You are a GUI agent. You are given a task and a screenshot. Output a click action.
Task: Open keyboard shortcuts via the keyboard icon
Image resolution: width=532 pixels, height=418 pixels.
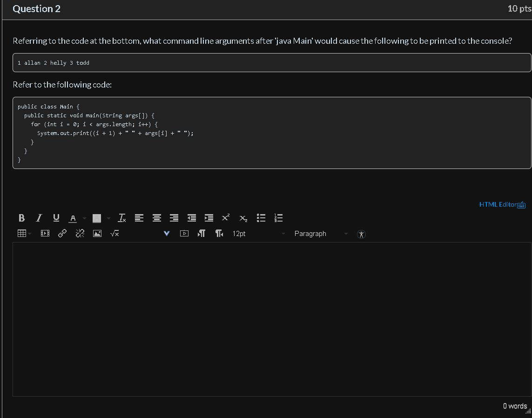(x=521, y=205)
